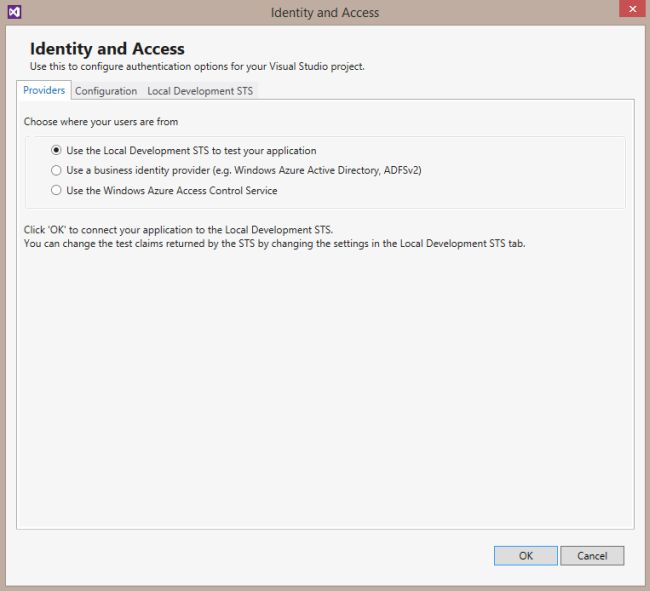Click the 'Choose where your users are from' text
Image resolution: width=650 pixels, height=591 pixels.
101,122
